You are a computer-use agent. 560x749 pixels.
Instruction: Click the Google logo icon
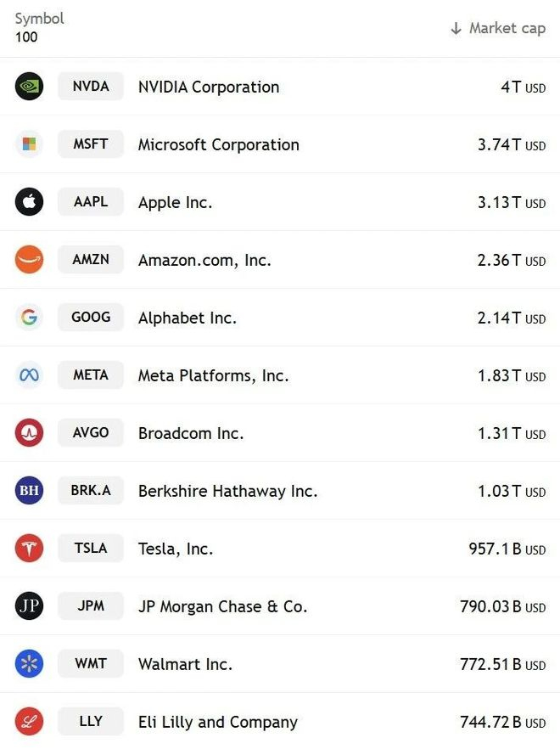tap(29, 318)
